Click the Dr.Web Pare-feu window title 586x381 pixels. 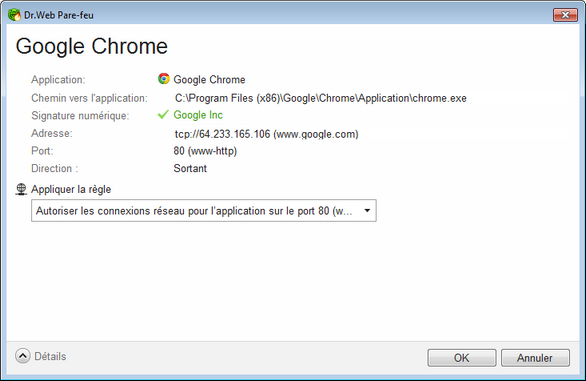pyautogui.click(x=59, y=15)
